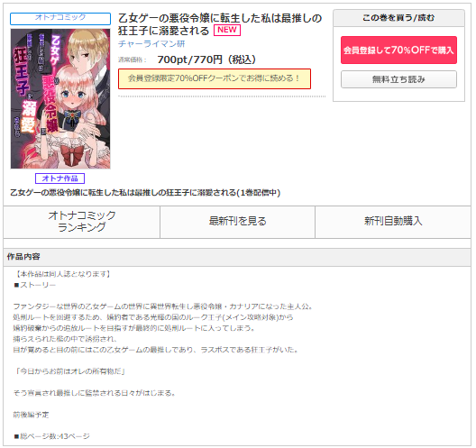The height and width of the screenshot is (448, 476).
Task: Click the この巻を買う/読む panel header
Action: click(398, 18)
